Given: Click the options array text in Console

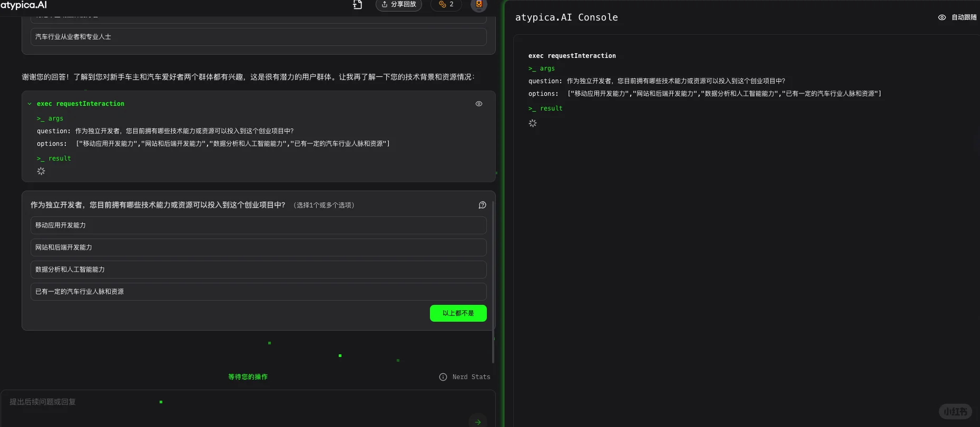Looking at the screenshot, I should pos(724,94).
